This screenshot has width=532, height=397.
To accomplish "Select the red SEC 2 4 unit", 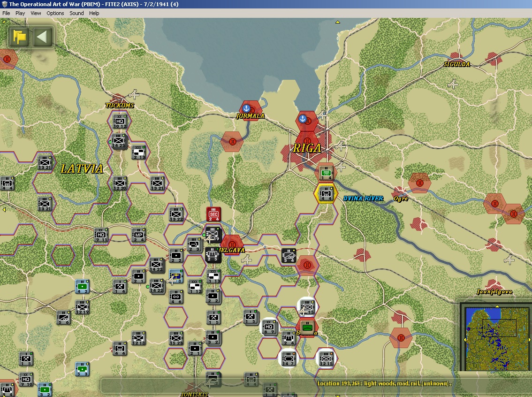I will pos(213,214).
